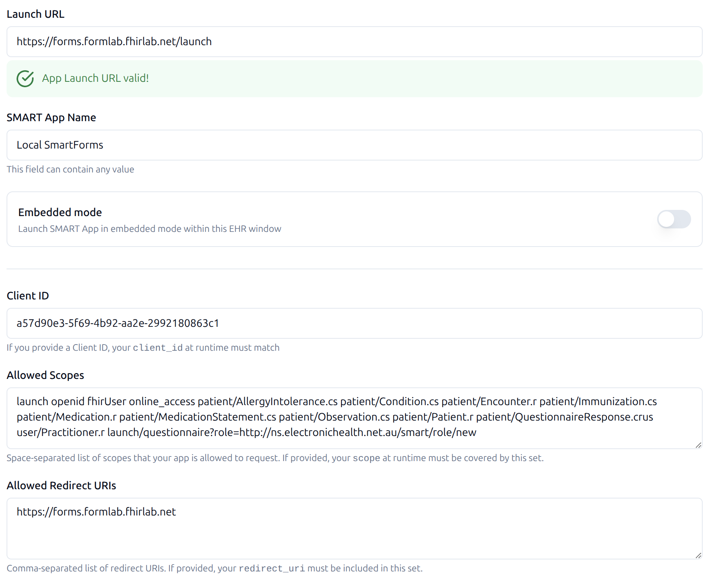The image size is (710, 588).
Task: Click 'This field can contain any value' hint
Action: (70, 169)
